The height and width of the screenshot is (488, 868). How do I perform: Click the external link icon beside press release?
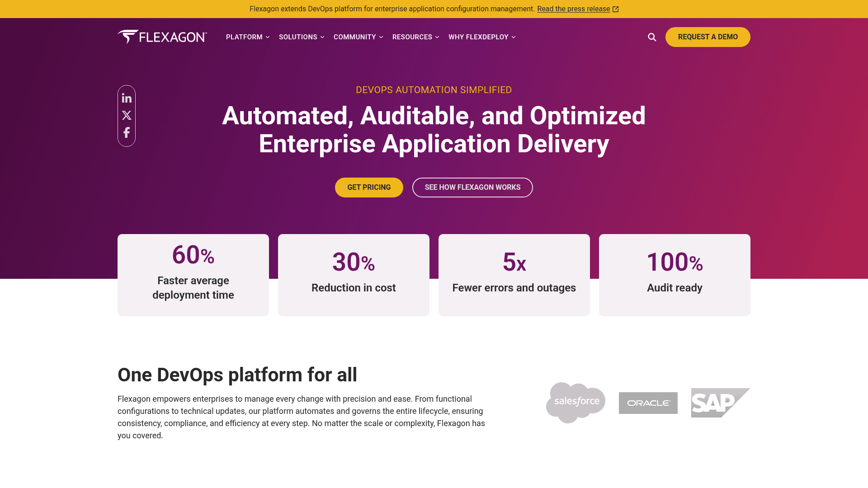click(x=615, y=9)
